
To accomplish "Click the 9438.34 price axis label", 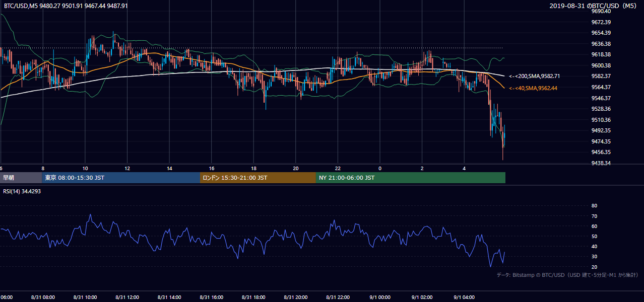I will (601, 163).
